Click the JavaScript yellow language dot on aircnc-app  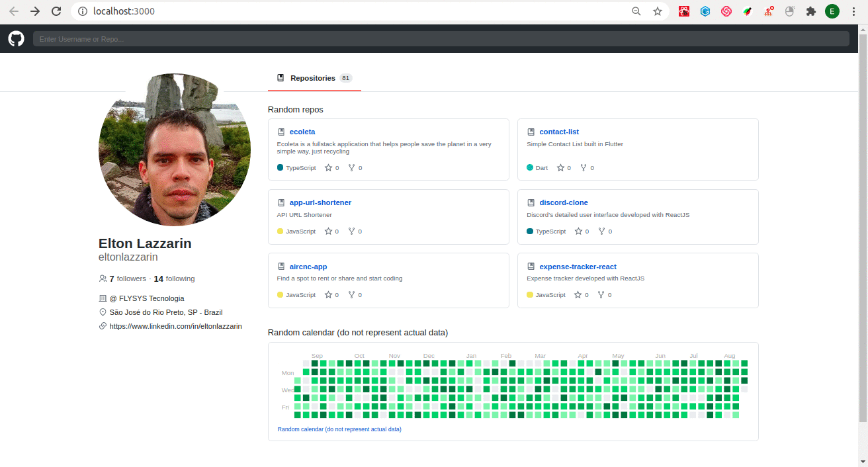281,295
